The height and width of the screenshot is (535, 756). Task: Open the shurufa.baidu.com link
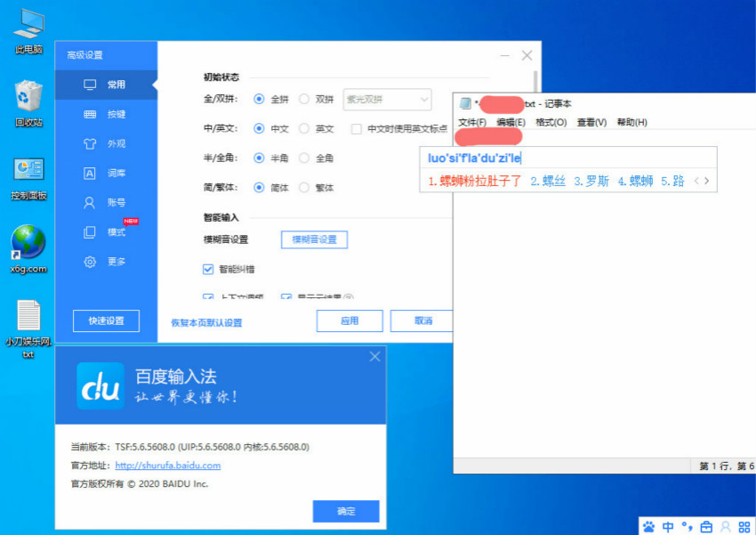point(168,466)
